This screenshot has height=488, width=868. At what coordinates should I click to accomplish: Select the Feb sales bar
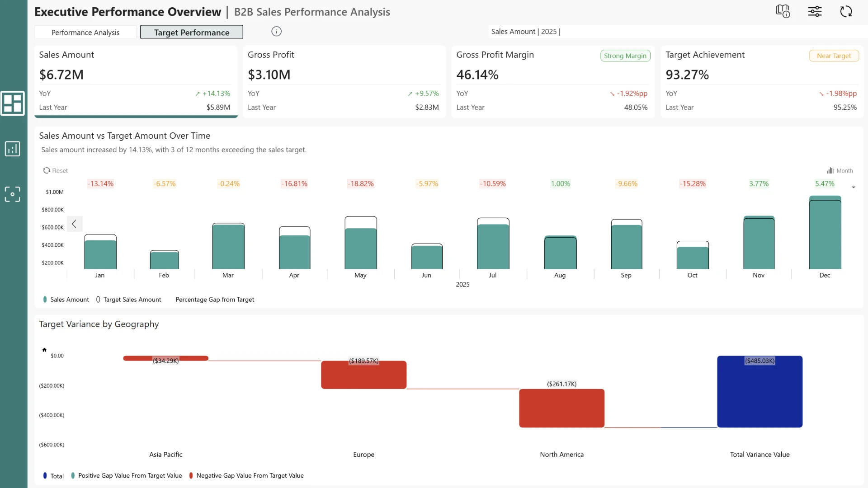tap(165, 261)
